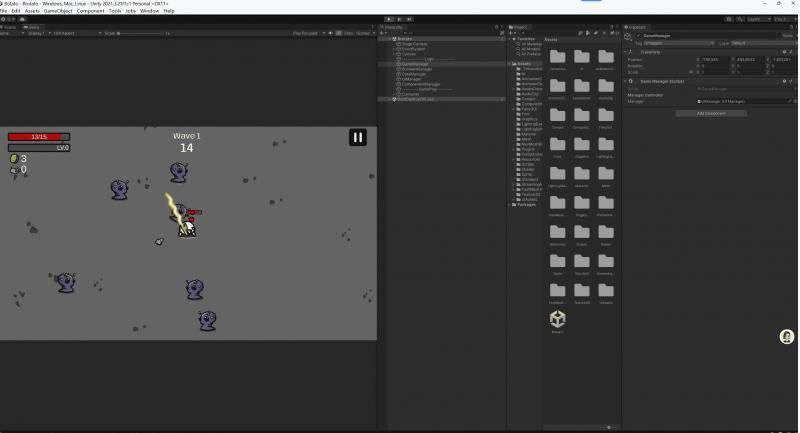Click the Unity scene asset icon in Assets

pyautogui.click(x=557, y=319)
